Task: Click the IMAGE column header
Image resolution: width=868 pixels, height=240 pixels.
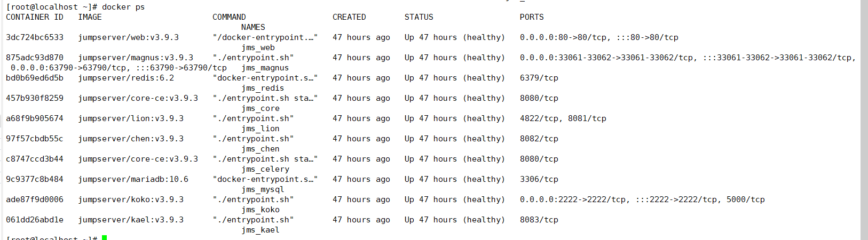Action: point(90,17)
